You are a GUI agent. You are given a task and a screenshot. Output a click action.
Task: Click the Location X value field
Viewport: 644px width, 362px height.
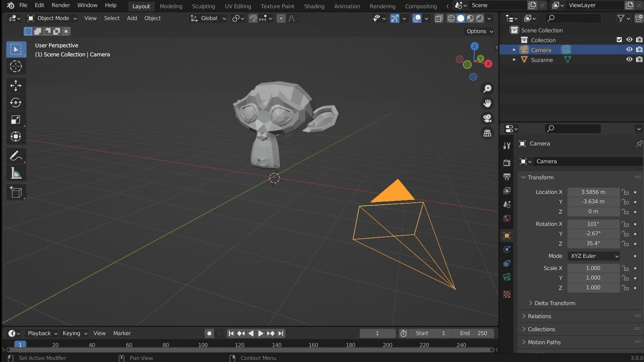(x=593, y=192)
